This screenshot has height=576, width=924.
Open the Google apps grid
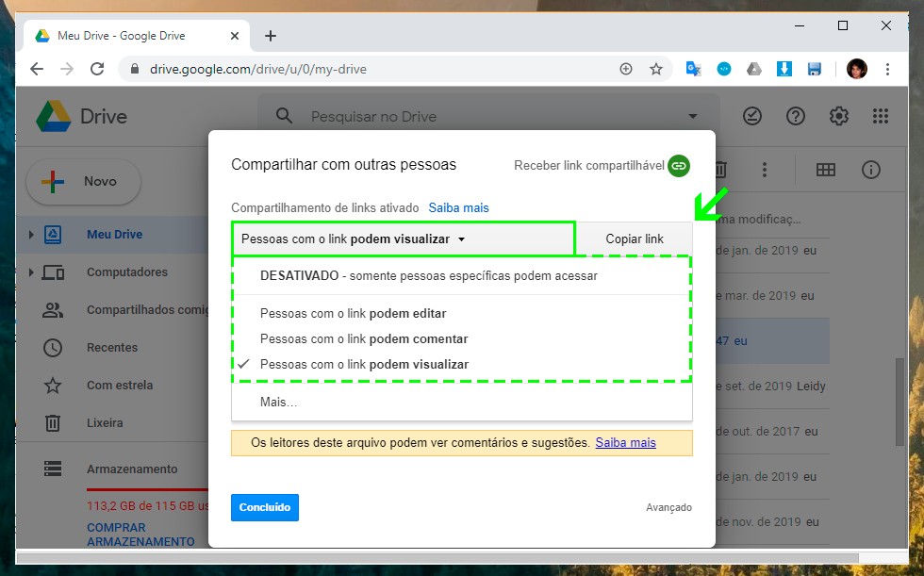pos(881,116)
